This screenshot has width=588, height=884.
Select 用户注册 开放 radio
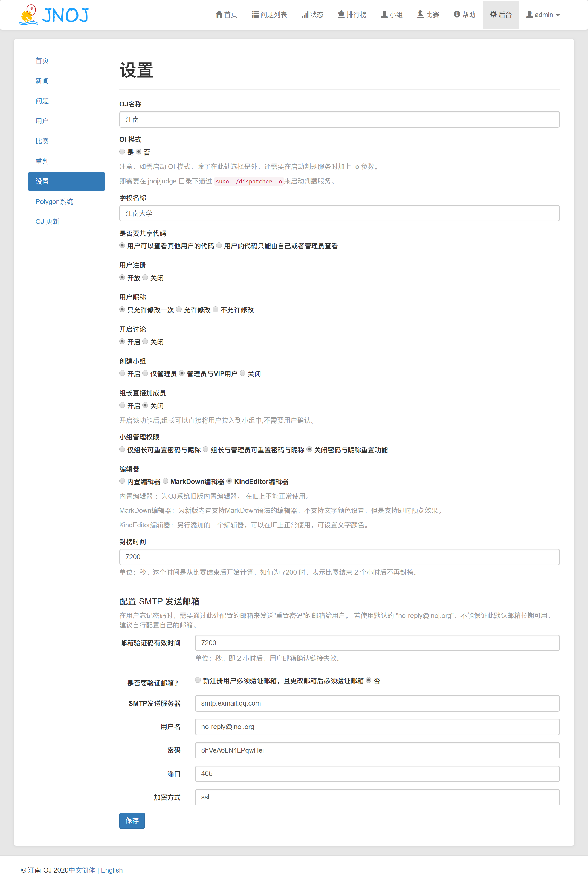pos(122,277)
